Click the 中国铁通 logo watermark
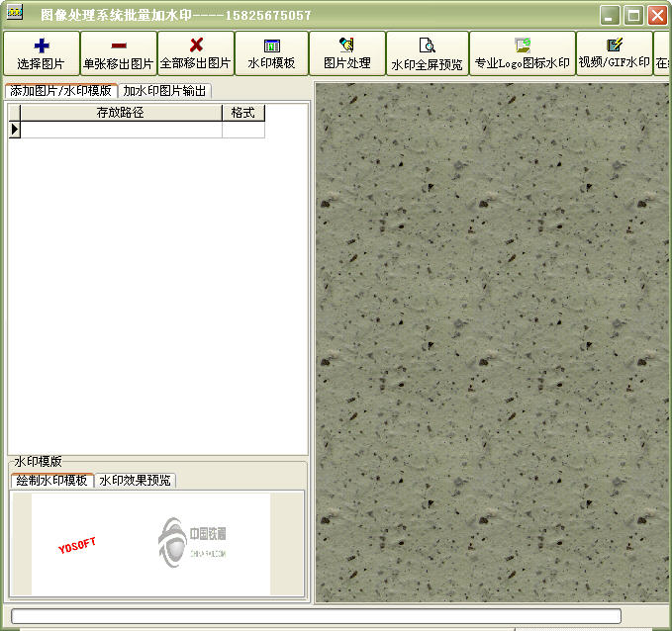This screenshot has width=672, height=631. pyautogui.click(x=192, y=542)
